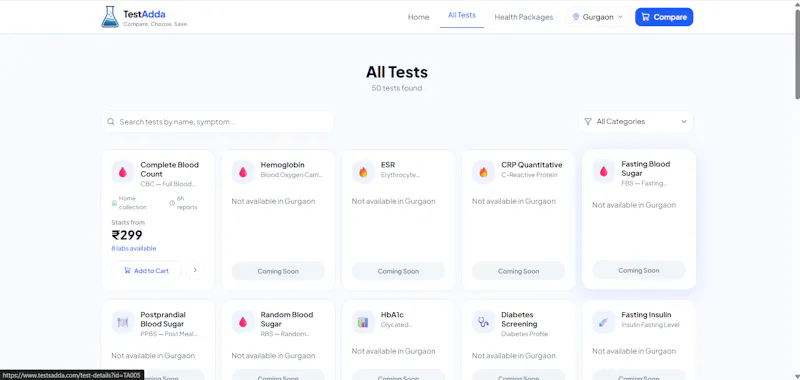Select the All Tests tab
The width and height of the screenshot is (800, 380).
(462, 15)
